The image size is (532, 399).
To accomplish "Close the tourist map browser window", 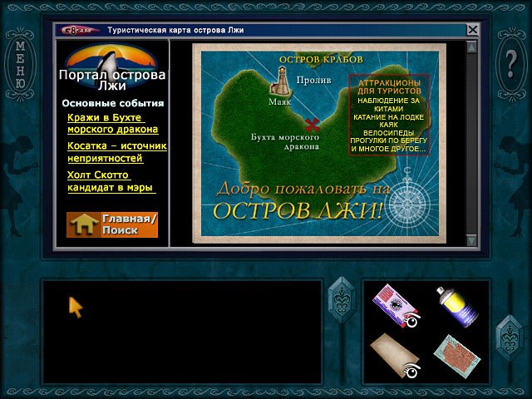I will 472,30.
